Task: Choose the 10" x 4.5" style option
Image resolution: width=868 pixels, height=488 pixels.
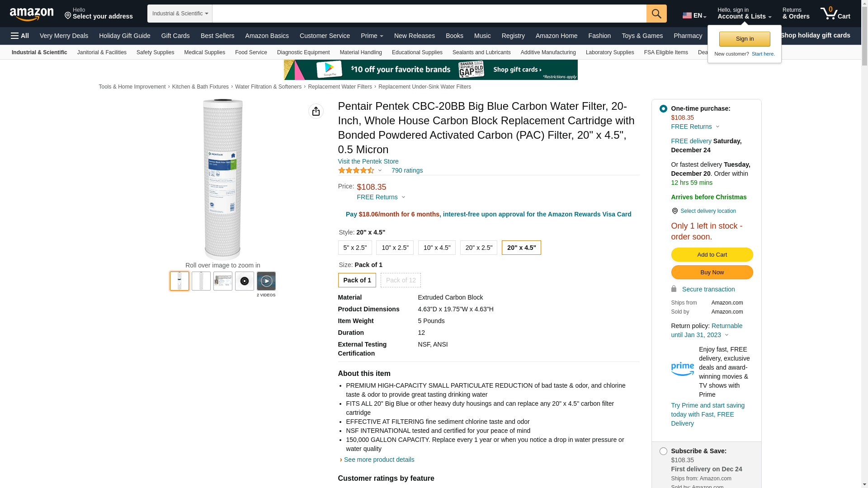Action: [x=437, y=248]
